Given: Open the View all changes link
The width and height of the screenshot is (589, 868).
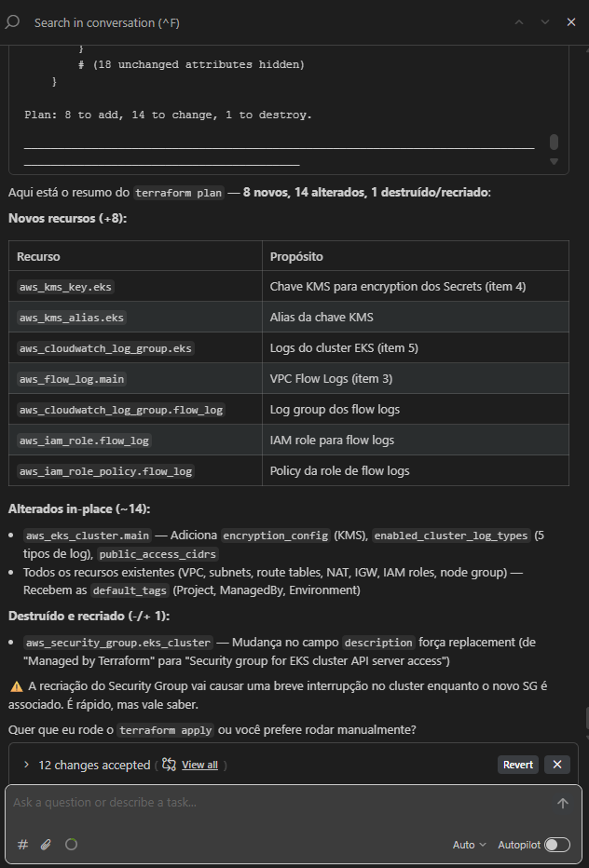Looking at the screenshot, I should click(x=199, y=765).
